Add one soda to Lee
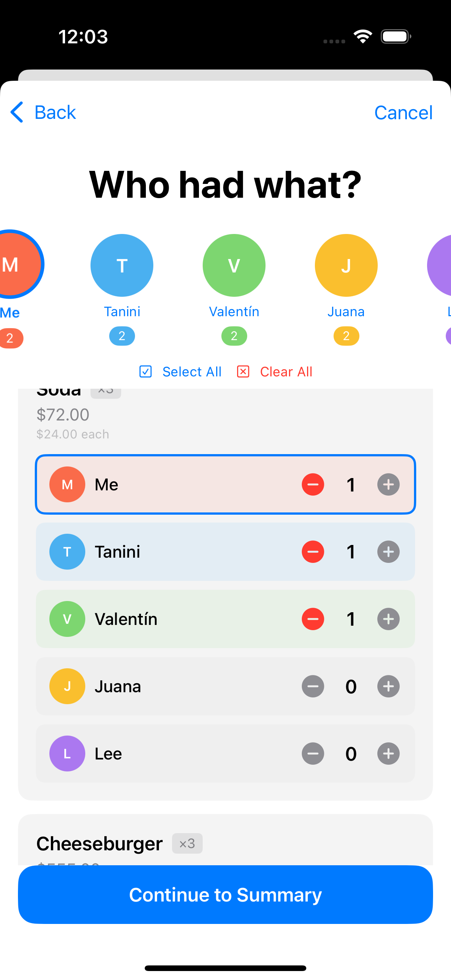The width and height of the screenshot is (451, 980). pos(388,753)
